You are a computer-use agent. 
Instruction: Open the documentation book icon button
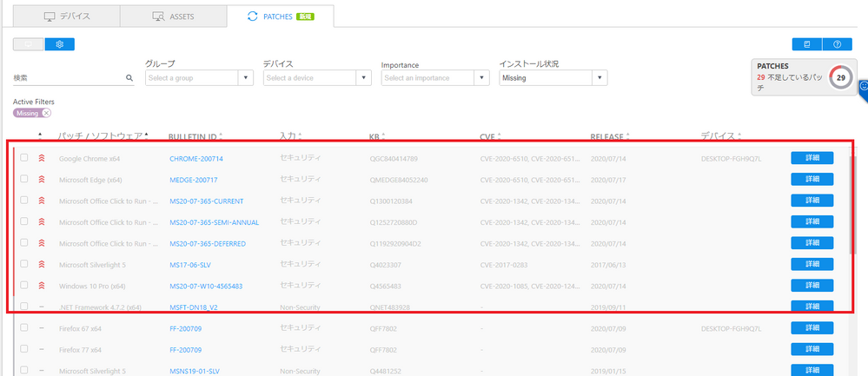(x=807, y=44)
